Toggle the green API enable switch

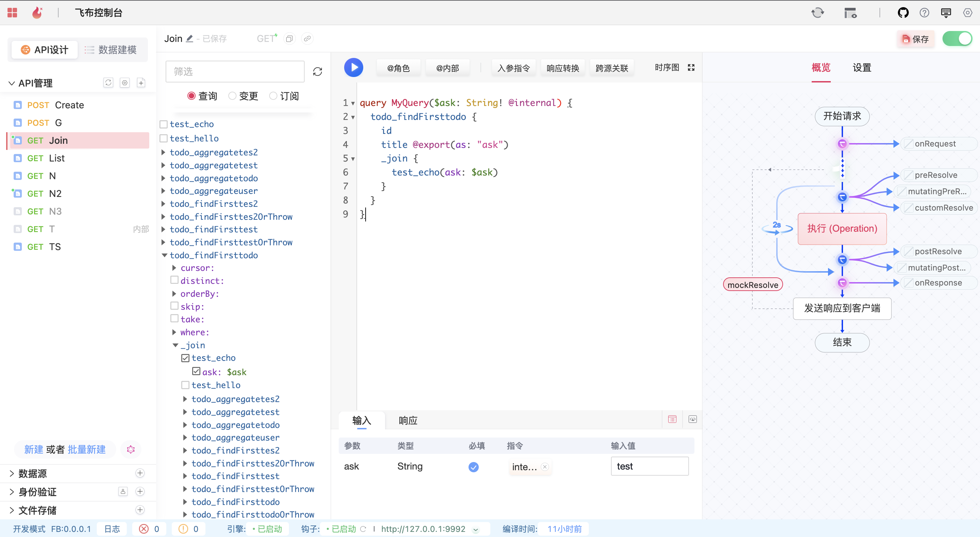(957, 39)
